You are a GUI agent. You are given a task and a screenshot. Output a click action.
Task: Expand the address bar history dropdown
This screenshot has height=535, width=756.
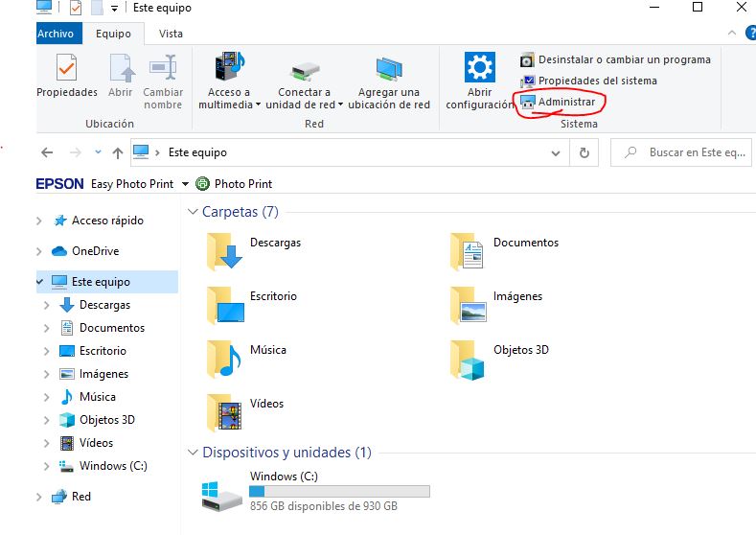tap(556, 153)
